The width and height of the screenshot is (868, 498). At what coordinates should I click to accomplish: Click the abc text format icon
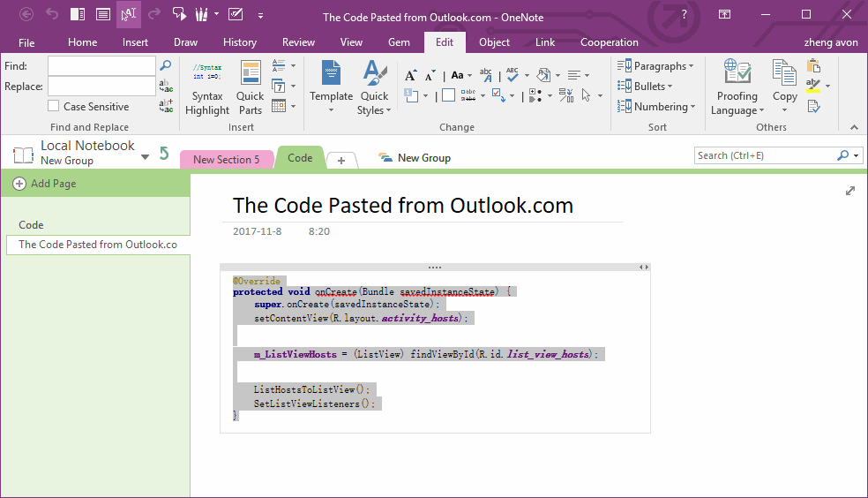point(486,75)
